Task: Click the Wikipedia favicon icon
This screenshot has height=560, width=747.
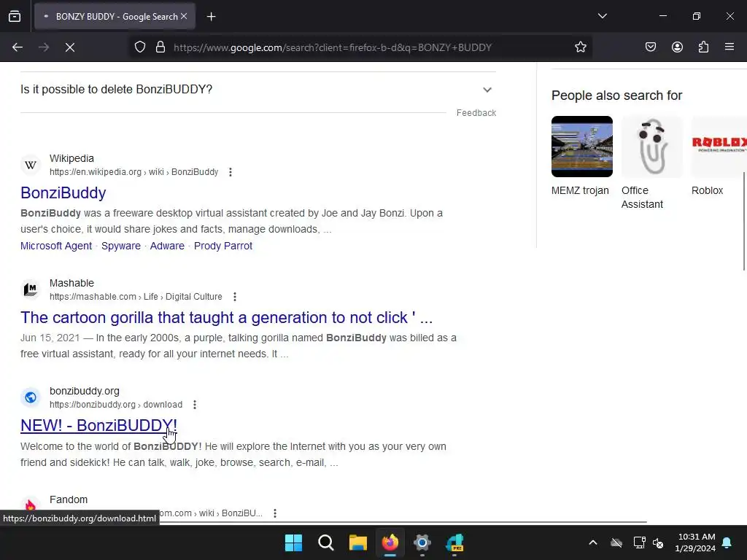Action: point(31,165)
